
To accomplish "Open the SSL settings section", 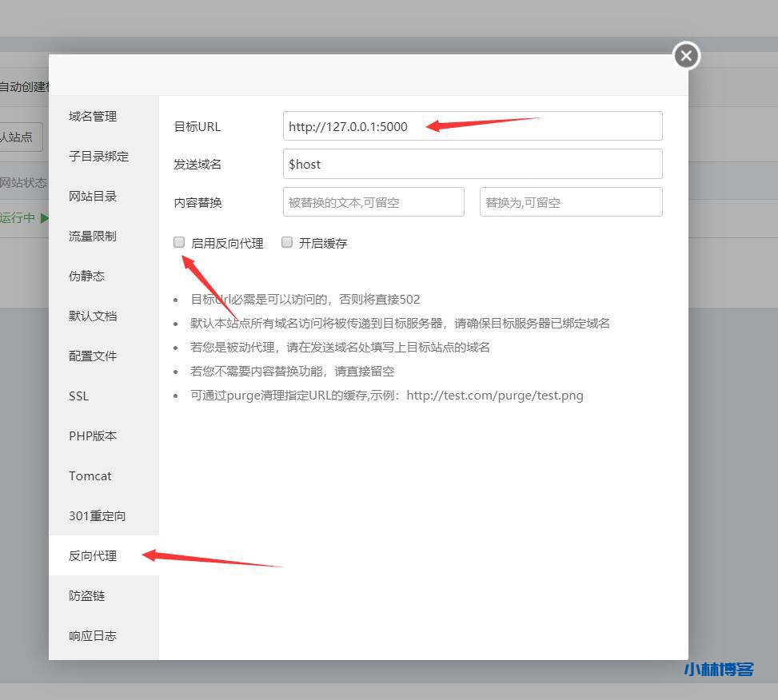I will coord(78,396).
